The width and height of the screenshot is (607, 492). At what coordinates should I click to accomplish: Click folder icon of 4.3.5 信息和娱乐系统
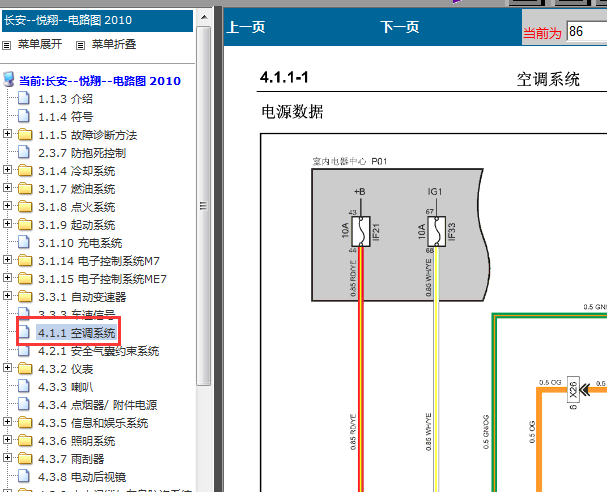coord(25,423)
